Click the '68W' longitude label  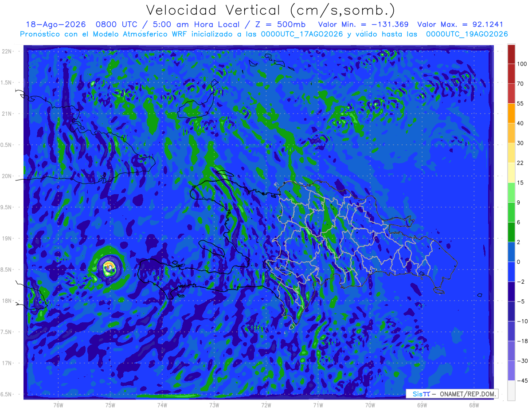point(474,405)
